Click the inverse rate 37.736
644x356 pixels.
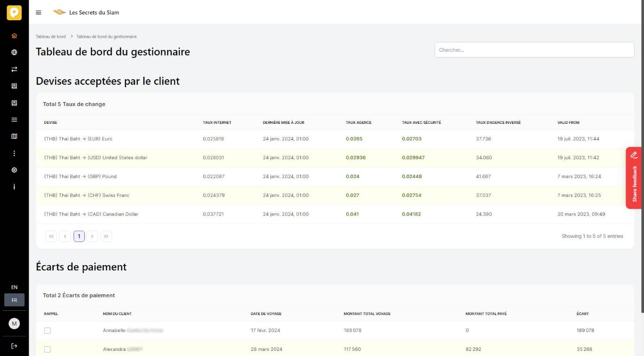(483, 139)
